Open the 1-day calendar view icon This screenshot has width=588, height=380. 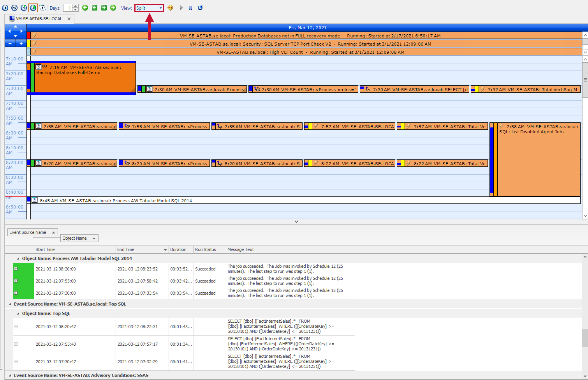(42, 8)
